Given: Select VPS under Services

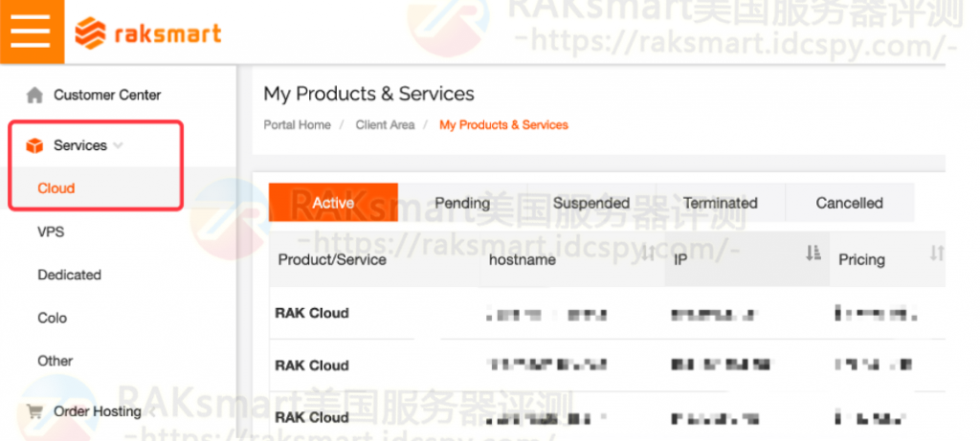Looking at the screenshot, I should click(x=51, y=232).
